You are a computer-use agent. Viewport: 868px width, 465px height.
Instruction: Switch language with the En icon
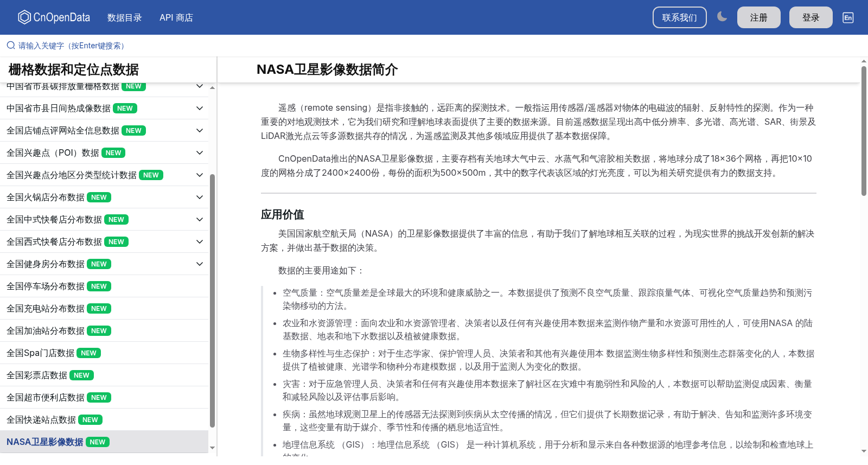click(848, 17)
